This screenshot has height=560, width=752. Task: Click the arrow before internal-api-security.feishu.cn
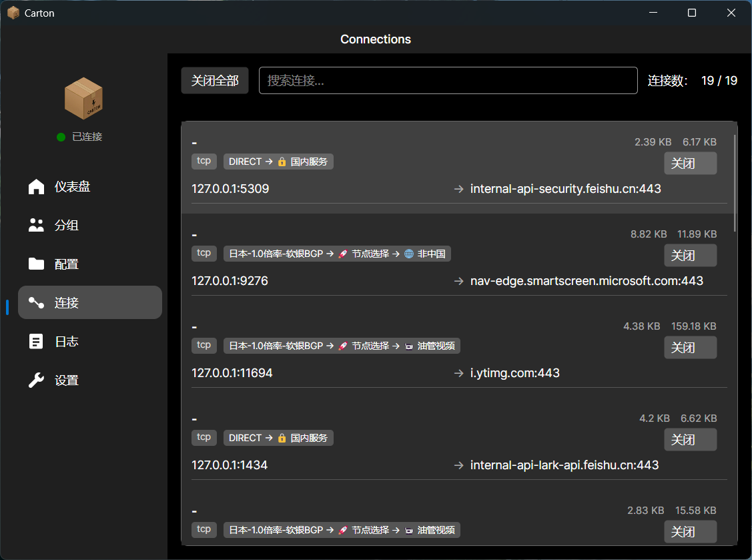point(459,189)
